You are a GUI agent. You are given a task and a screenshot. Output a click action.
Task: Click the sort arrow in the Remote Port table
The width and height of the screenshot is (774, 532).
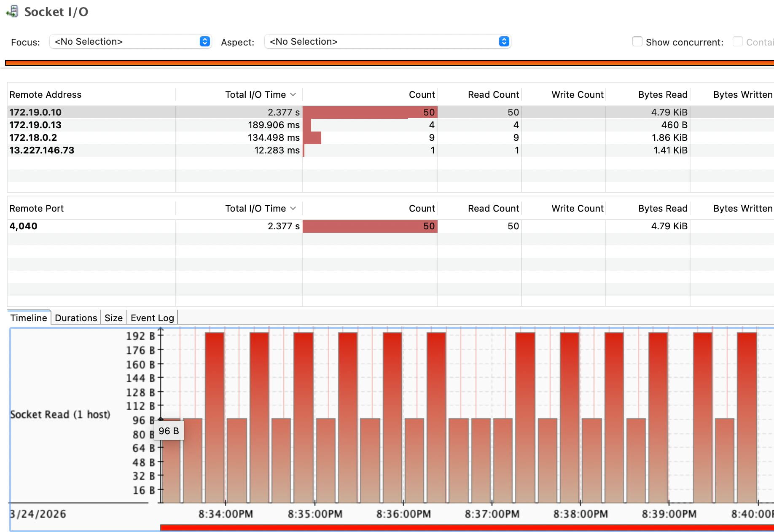coord(293,208)
